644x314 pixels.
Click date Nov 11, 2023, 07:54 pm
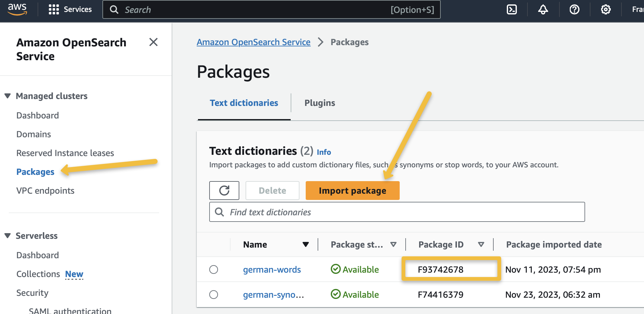[553, 270]
